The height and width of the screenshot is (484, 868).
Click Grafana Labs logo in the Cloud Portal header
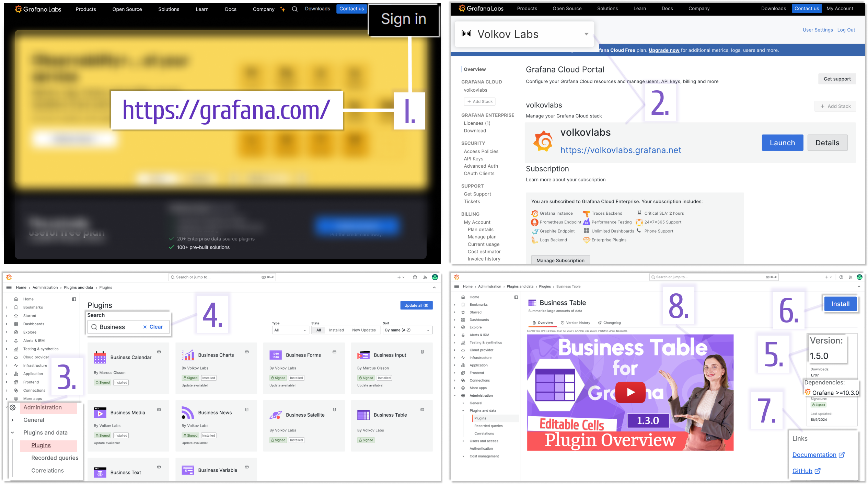coord(481,8)
